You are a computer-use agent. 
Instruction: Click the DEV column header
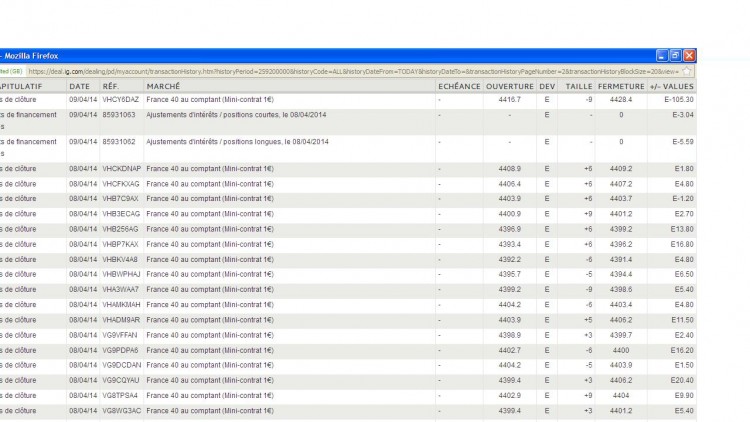pos(547,87)
